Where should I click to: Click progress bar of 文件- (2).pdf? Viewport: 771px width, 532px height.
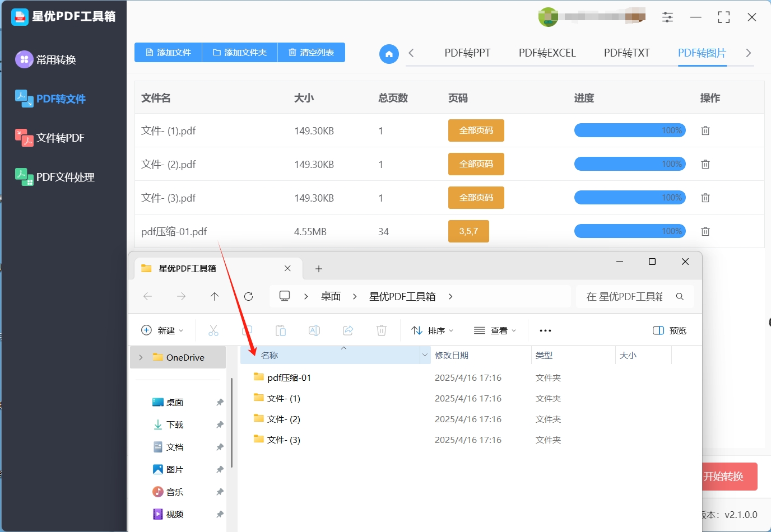point(630,164)
